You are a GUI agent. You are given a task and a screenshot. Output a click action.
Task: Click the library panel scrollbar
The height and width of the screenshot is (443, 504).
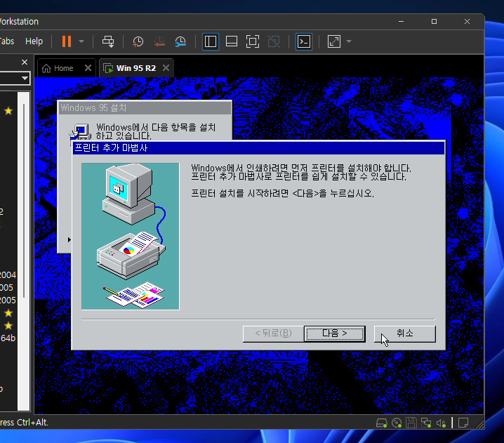coord(24,201)
